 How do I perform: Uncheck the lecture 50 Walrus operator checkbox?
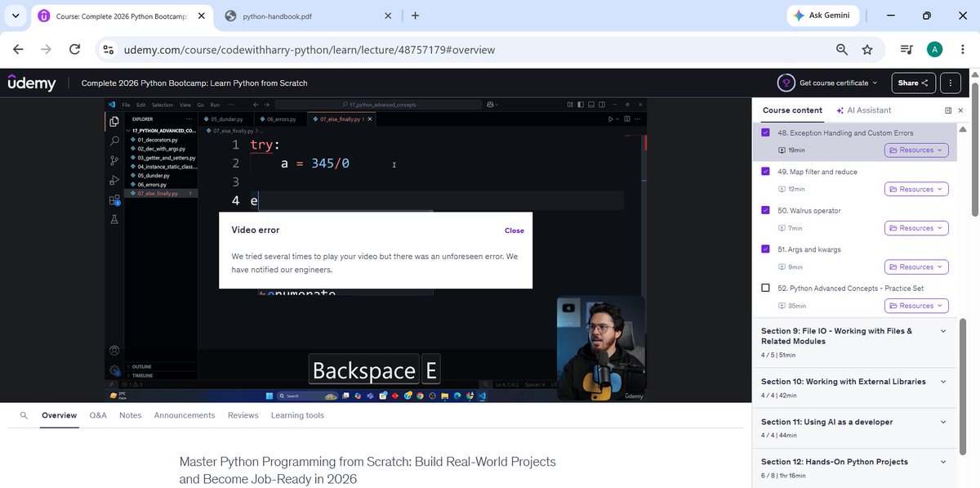765,210
